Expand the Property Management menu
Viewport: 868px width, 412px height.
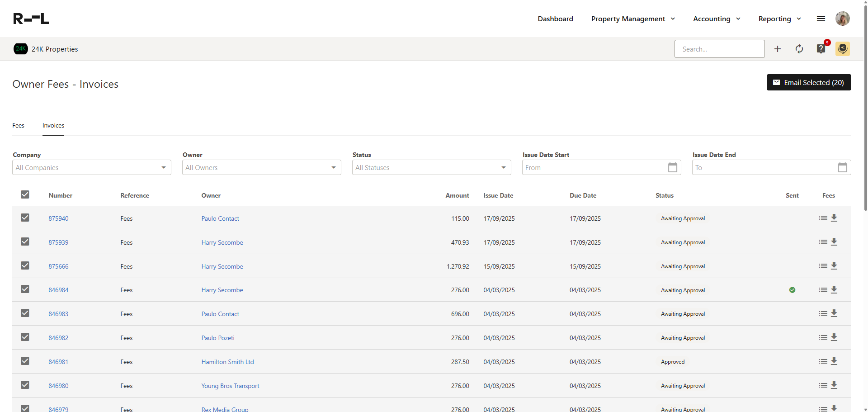coord(633,19)
